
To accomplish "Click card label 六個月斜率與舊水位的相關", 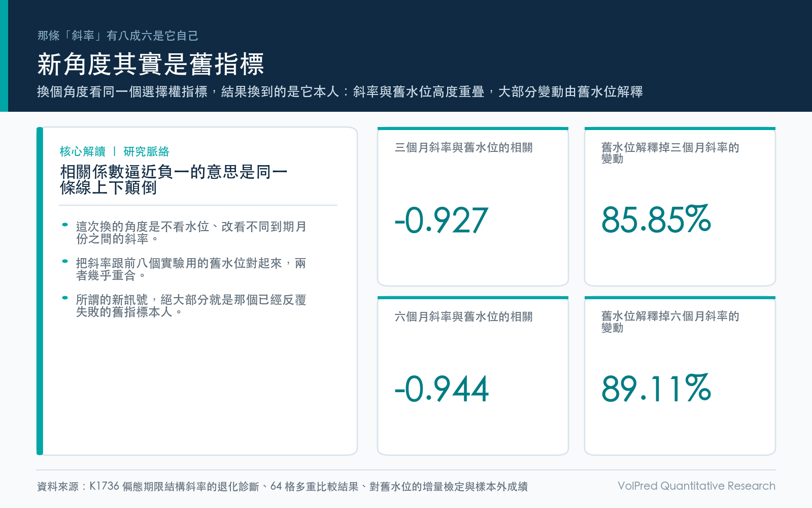I will pyautogui.click(x=464, y=316).
